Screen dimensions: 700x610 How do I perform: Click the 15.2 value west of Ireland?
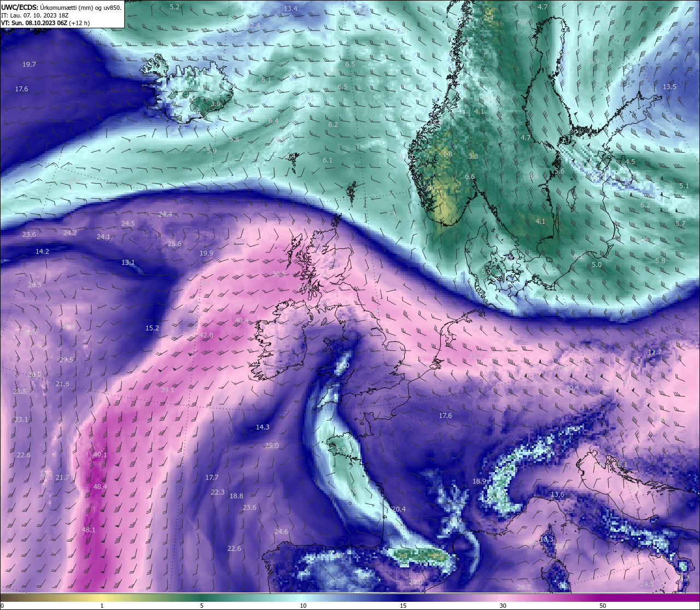(152, 328)
